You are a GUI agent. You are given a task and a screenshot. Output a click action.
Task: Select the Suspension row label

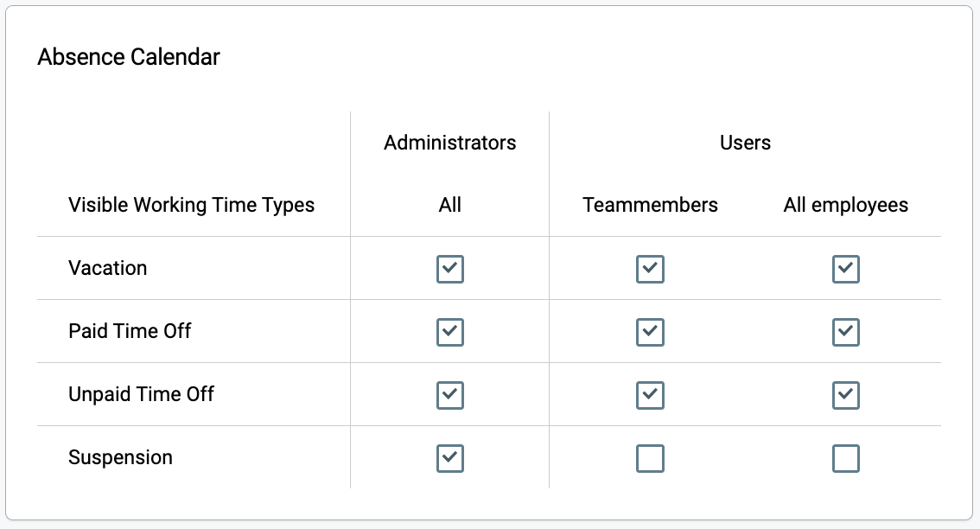click(x=121, y=458)
